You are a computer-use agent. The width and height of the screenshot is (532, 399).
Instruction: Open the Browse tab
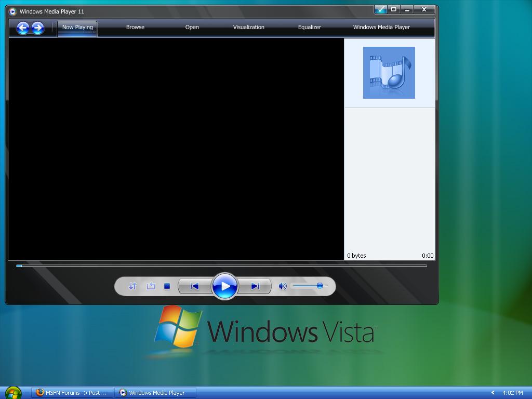point(135,28)
